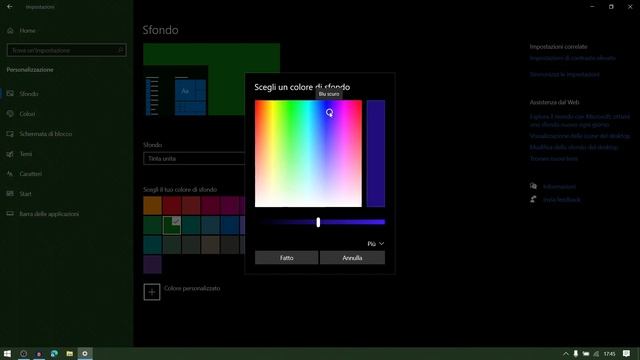
Task: Open Informazioni help link
Action: 559,187
